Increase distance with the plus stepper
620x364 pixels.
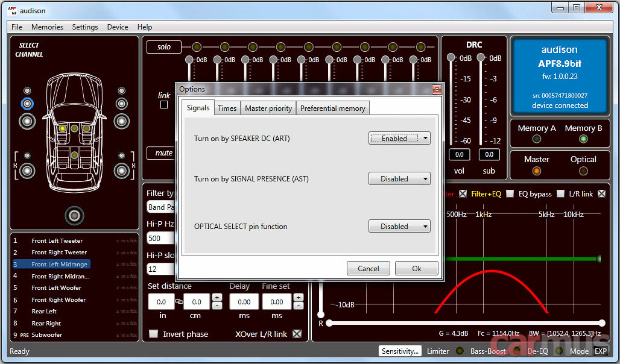tap(217, 297)
